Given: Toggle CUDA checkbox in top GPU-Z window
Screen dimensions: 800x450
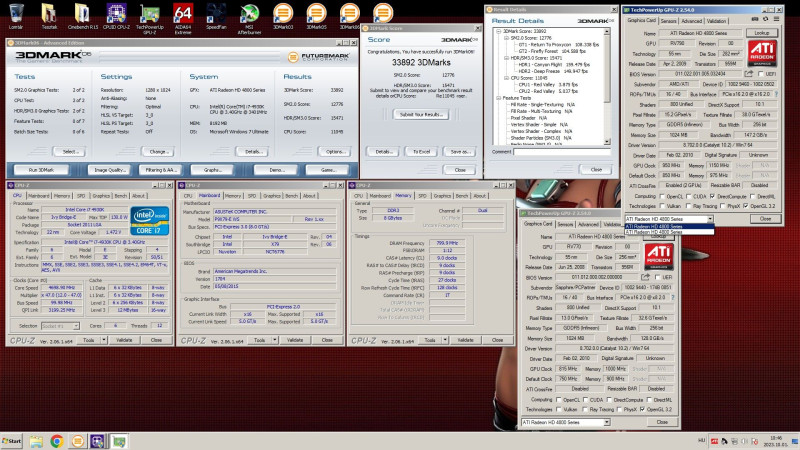Looking at the screenshot, I should click(x=688, y=196).
